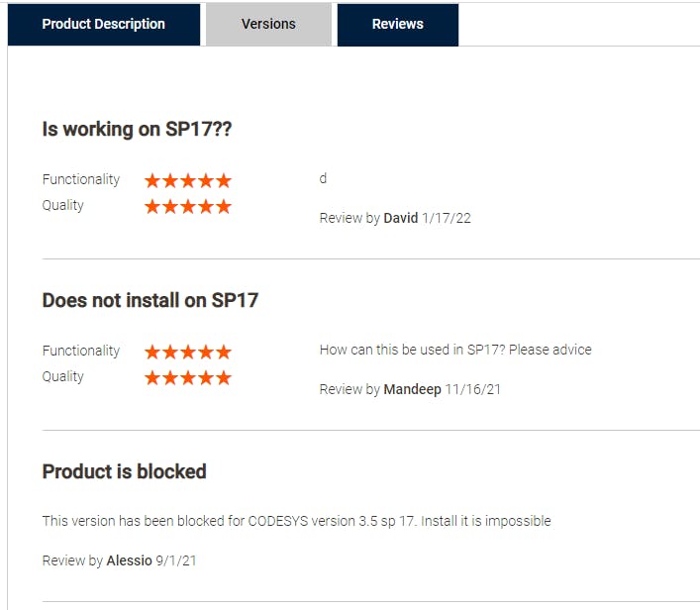Click the 'Does not install on SP17' title
This screenshot has height=610, width=700.
pos(150,300)
